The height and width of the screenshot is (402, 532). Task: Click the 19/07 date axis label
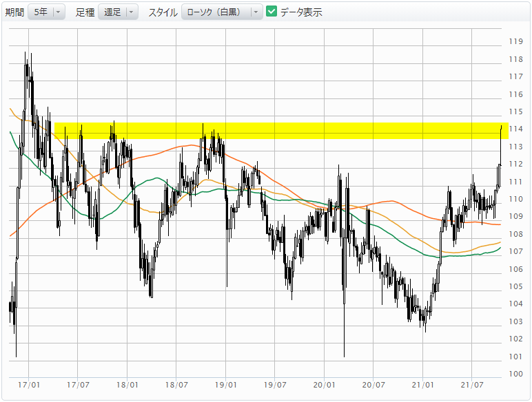pyautogui.click(x=275, y=385)
